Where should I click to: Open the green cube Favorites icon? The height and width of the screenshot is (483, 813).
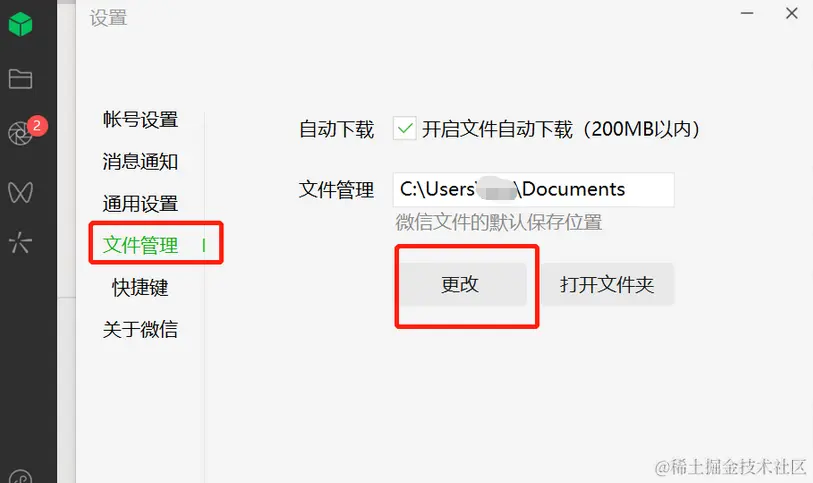20,24
